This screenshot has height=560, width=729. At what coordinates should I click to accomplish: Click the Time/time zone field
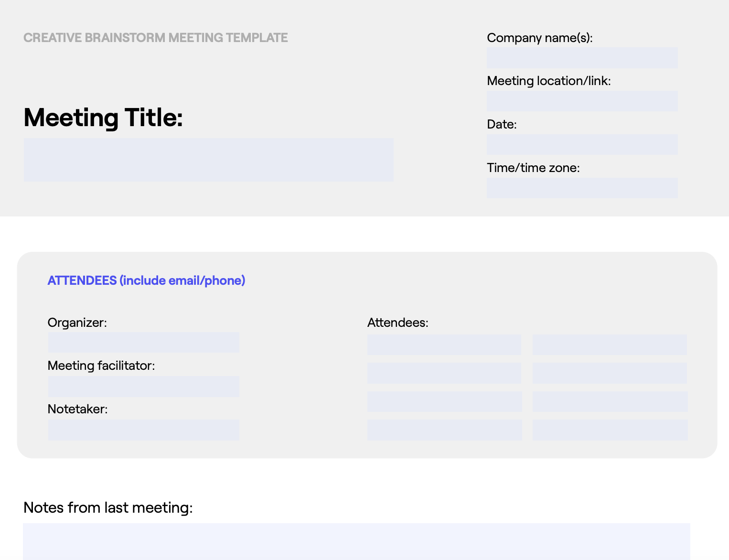(582, 188)
